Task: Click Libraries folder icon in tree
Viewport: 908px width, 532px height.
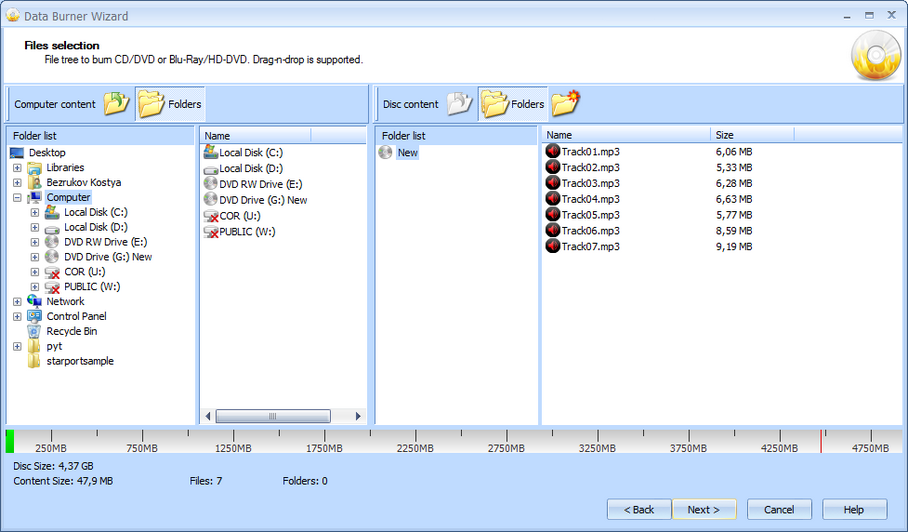Action: click(x=35, y=168)
